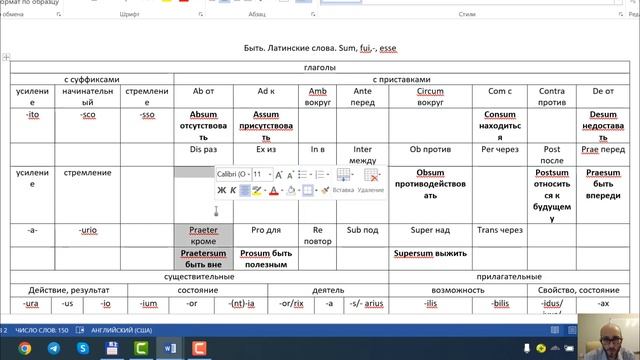Open the Абзац dialog launcher

point(313,14)
